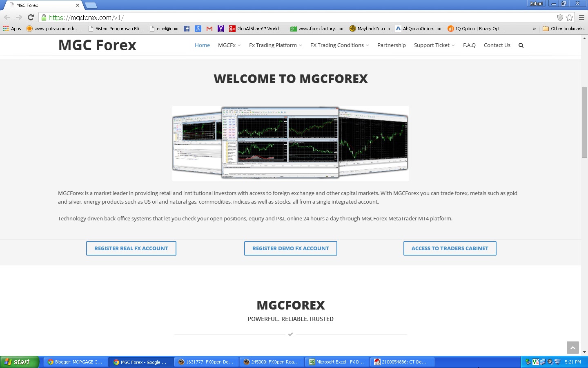The image size is (588, 368).
Task: Click the page vertical scrollbar thumb
Action: click(x=584, y=122)
